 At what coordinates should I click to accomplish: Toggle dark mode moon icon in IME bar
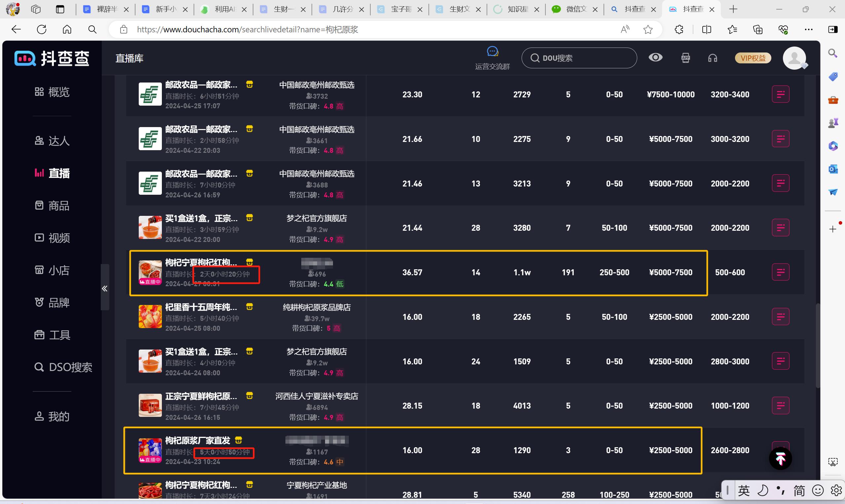[763, 490]
